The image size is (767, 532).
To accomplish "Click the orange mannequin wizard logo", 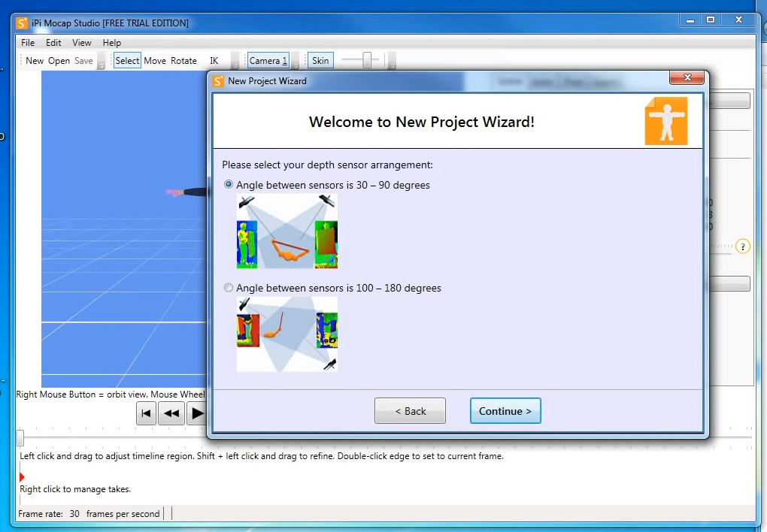I will [x=666, y=121].
